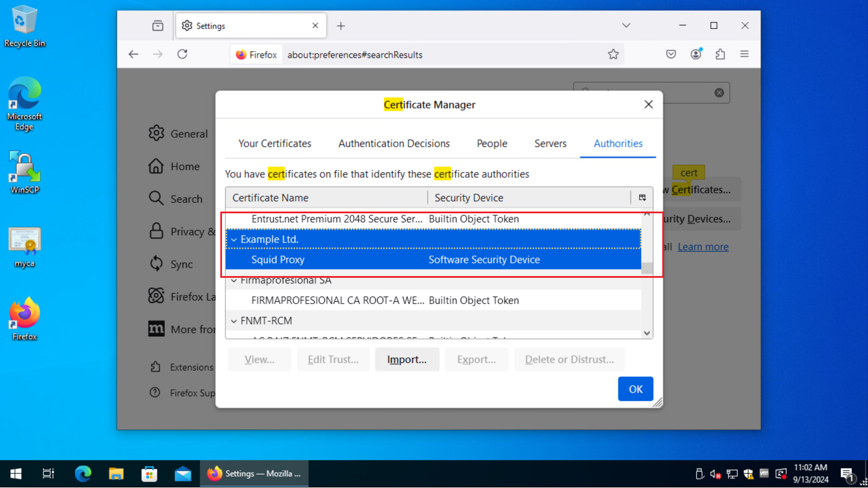The image size is (868, 488).
Task: Click the Firefox account profile icon
Action: coord(696,54)
